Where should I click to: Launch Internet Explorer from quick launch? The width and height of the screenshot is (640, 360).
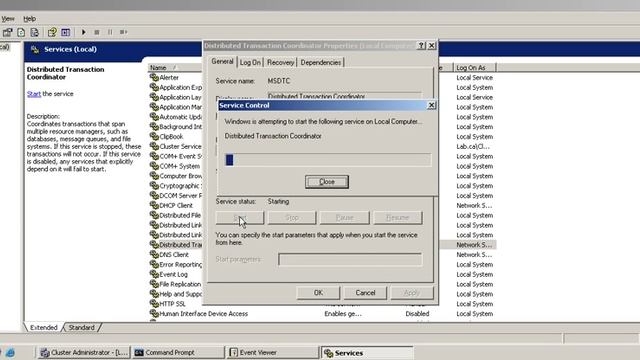tap(10, 353)
